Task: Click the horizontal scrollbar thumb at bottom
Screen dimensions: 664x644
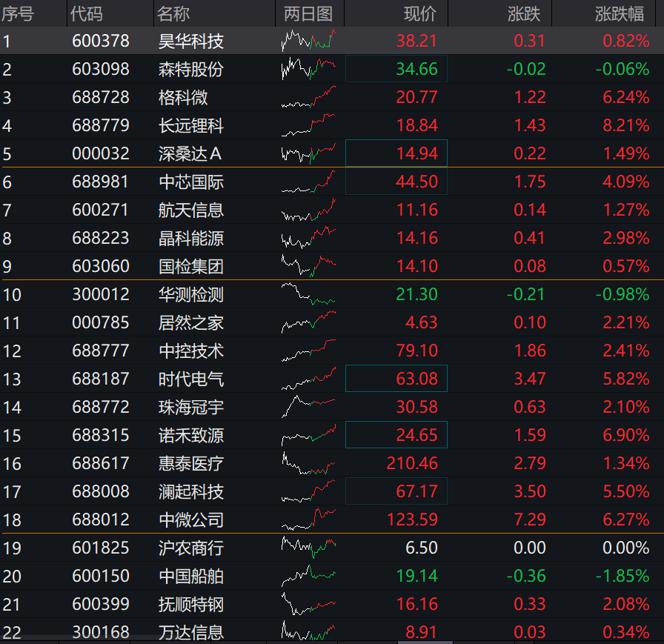Action: [x=425, y=643]
